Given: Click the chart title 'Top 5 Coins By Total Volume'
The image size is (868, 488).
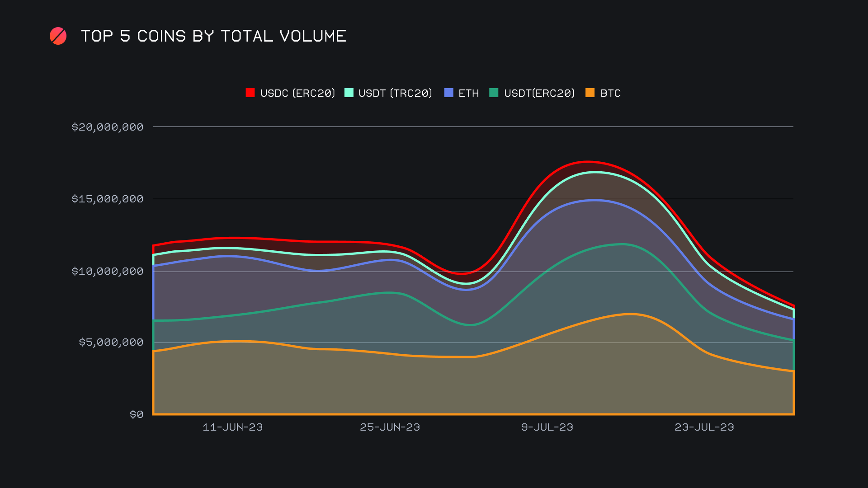Looking at the screenshot, I should point(213,36).
